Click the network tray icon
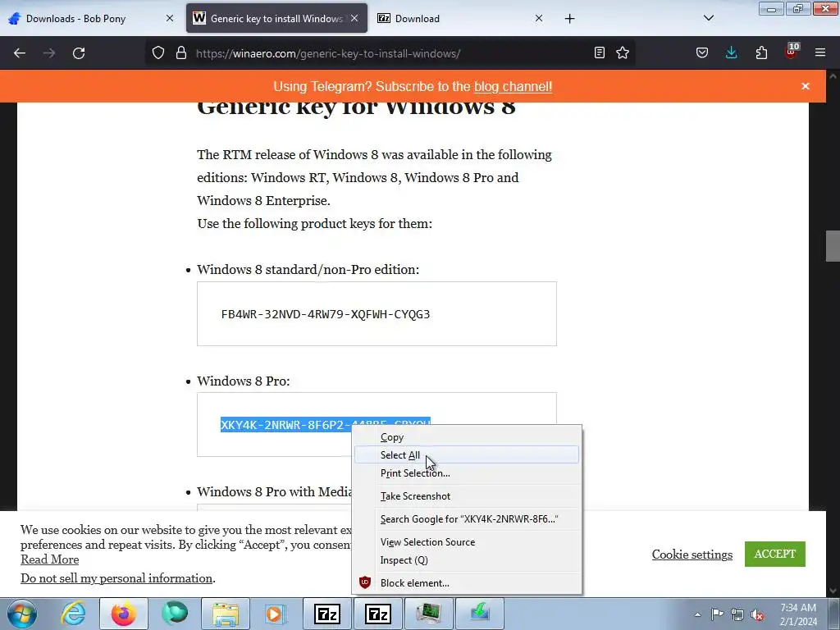Viewport: 840px width, 630px height. coord(737,614)
